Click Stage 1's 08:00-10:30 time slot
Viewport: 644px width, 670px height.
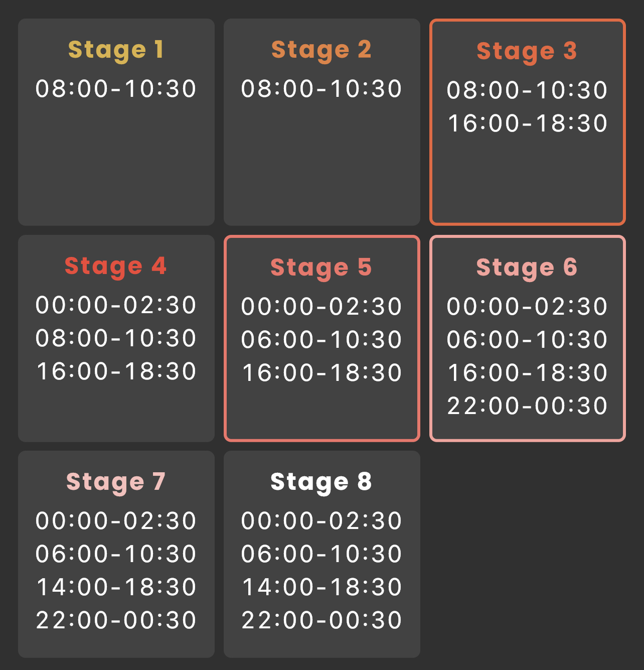click(x=116, y=89)
